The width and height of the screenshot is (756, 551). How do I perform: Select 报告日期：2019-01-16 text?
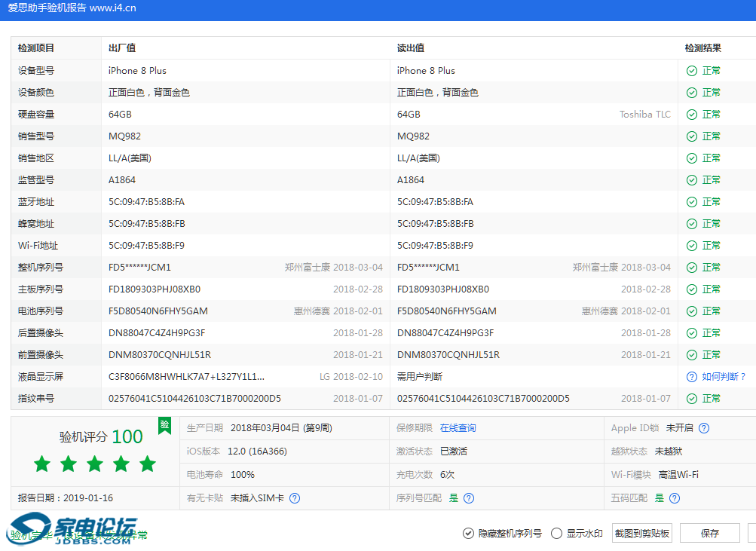click(x=66, y=498)
